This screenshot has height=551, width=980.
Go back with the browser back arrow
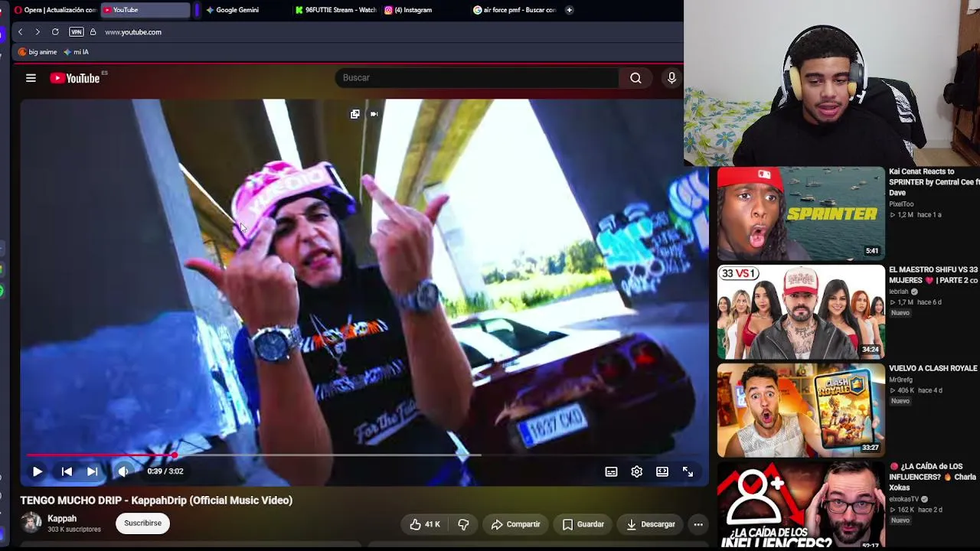[x=20, y=32]
